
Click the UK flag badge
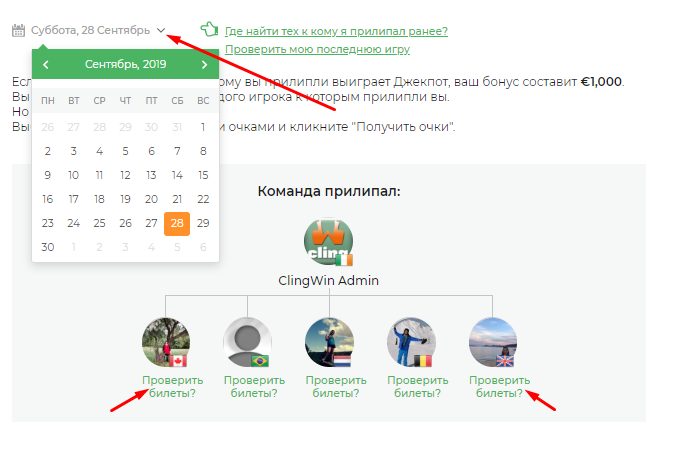click(x=505, y=361)
